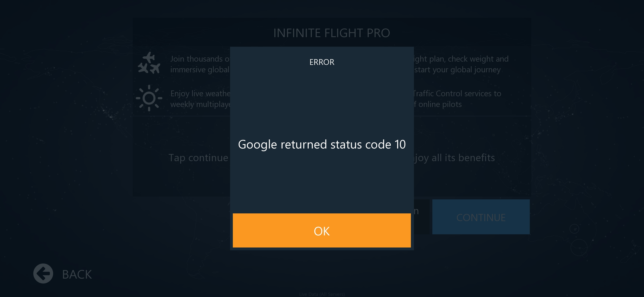Click the ERROR dialog title
This screenshot has width=644, height=297.
point(322,62)
